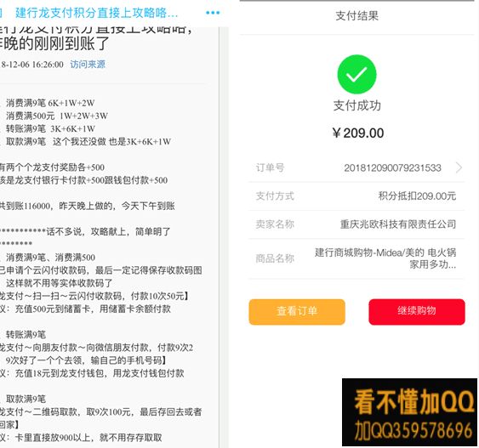Image resolution: width=479 pixels, height=448 pixels.
Task: Click the 商品名称 product description text
Action: (385, 258)
